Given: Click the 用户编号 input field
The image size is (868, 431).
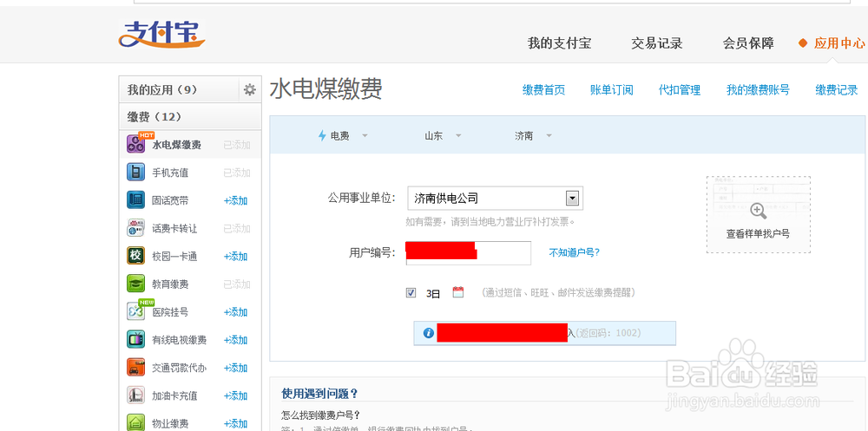Looking at the screenshot, I should pos(469,253).
